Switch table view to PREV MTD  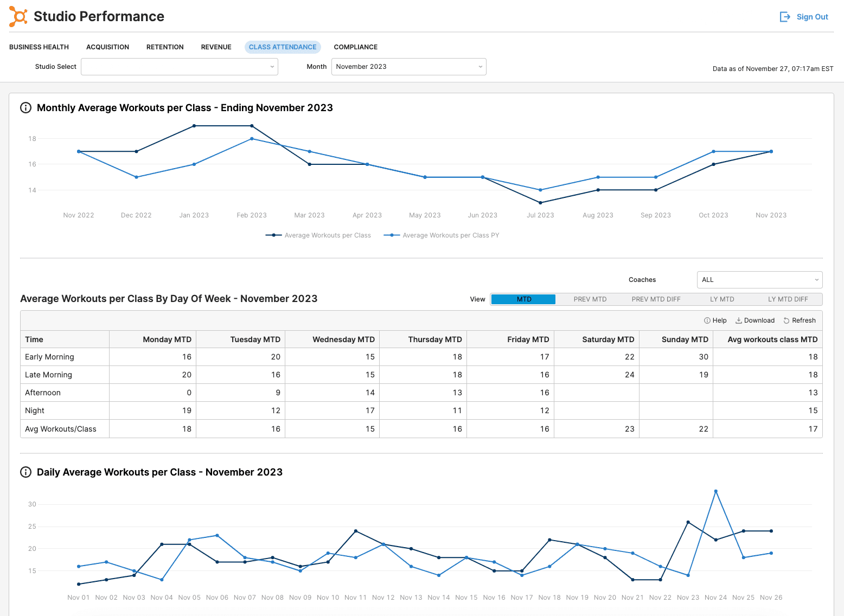[590, 299]
